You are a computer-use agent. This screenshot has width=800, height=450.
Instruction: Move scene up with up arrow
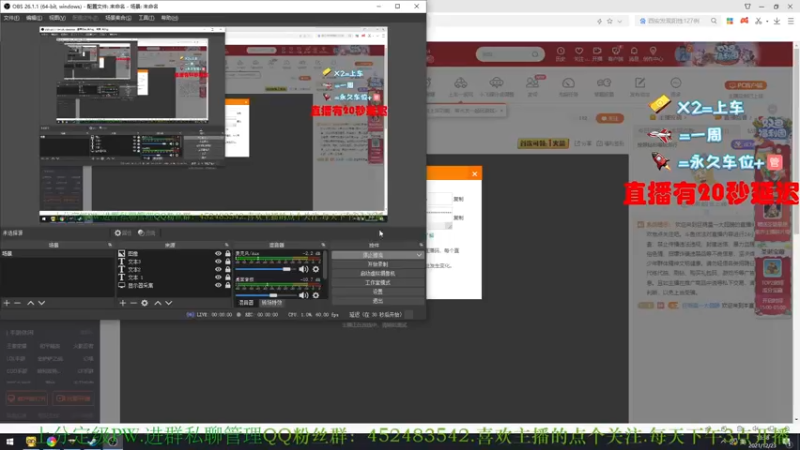(31, 303)
